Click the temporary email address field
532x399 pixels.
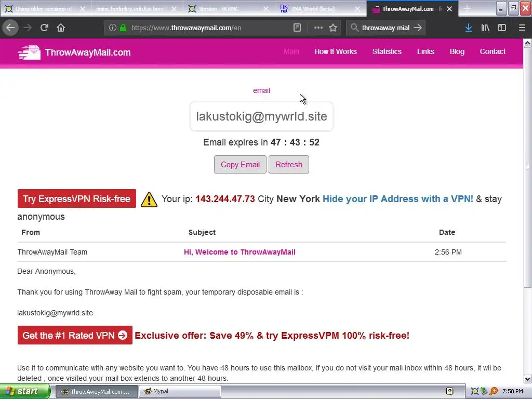coord(262,116)
